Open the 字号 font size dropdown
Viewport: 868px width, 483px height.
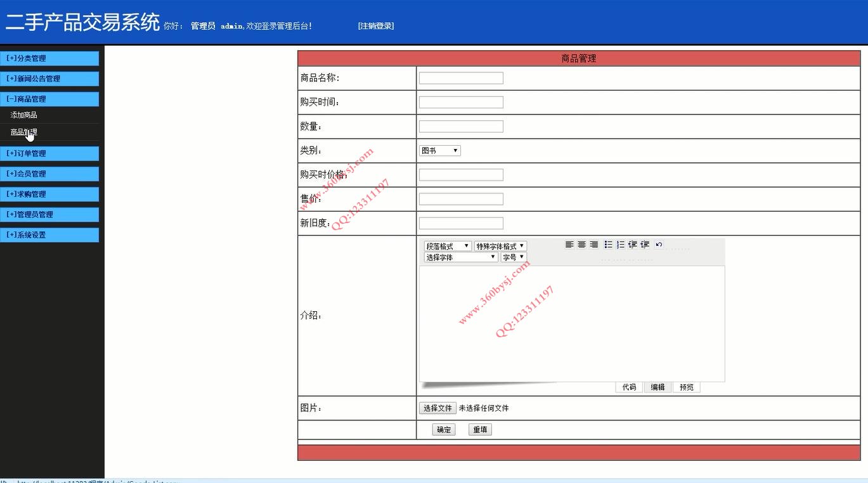[x=514, y=257]
